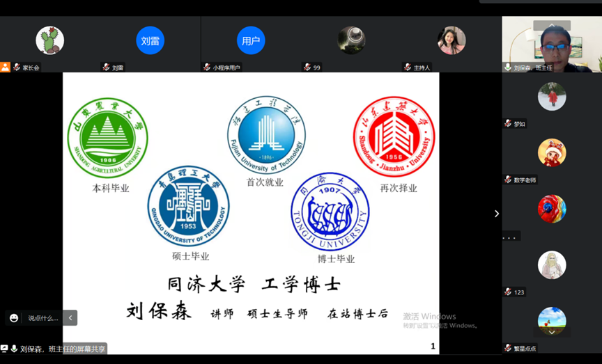
Task: Click the cactus avatar of 家长会
Action: point(50,40)
